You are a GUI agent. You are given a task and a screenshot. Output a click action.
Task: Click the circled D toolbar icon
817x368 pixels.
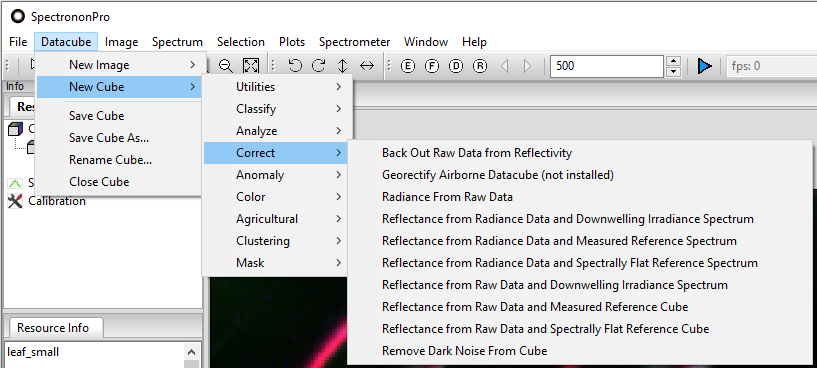456,66
